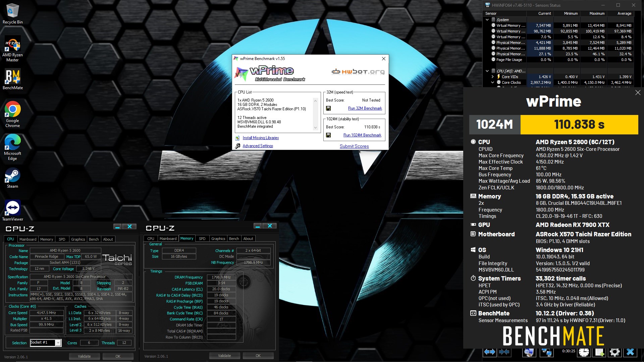Viewport: 644px width, 362px height.
Task: Collapse Core Clocks row in HWiNFO
Action: tap(492, 82)
